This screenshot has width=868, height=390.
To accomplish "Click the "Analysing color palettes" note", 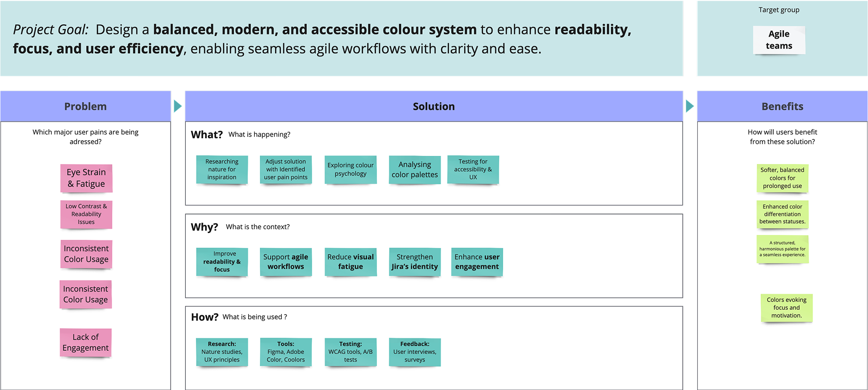I will tap(415, 169).
